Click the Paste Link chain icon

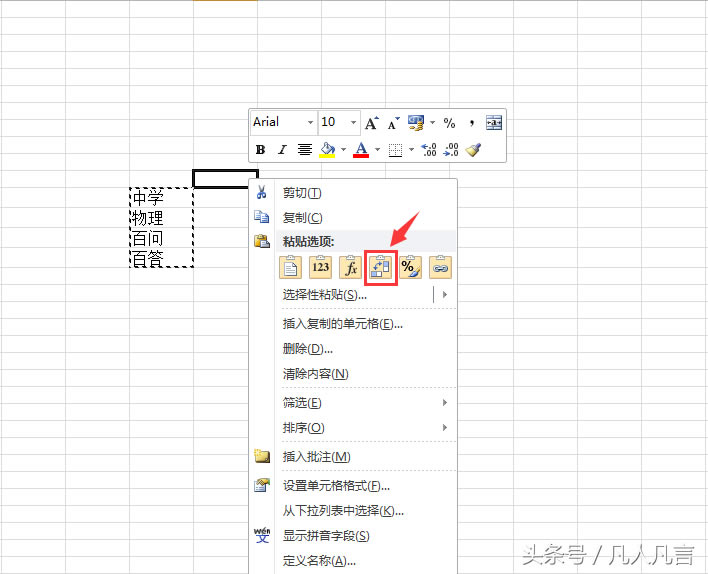[440, 267]
